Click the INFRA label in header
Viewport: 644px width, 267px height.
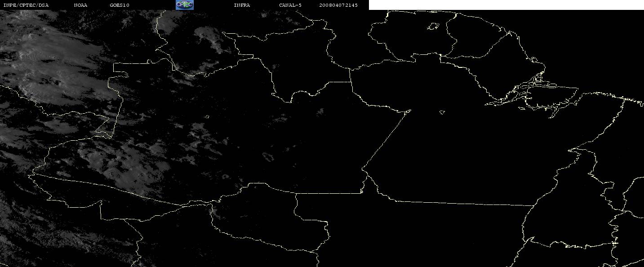coord(242,5)
